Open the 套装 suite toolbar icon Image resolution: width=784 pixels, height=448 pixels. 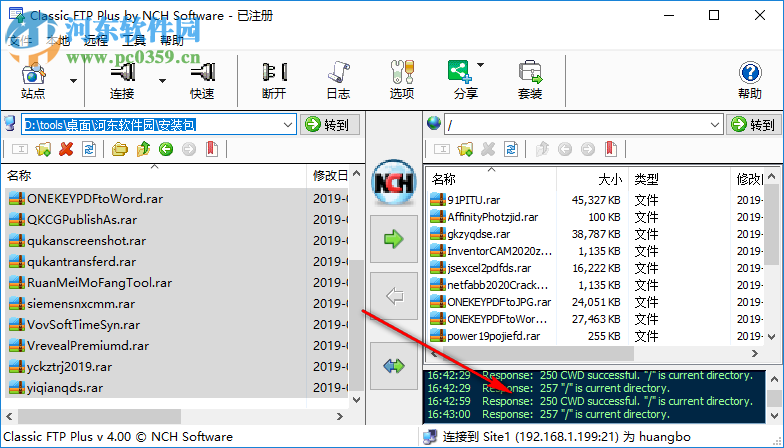[x=530, y=80]
